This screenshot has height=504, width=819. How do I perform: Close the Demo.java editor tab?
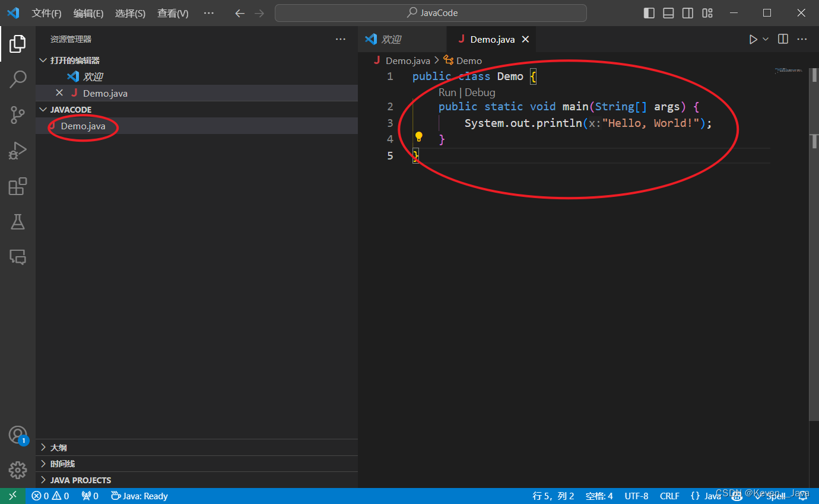[x=525, y=39]
